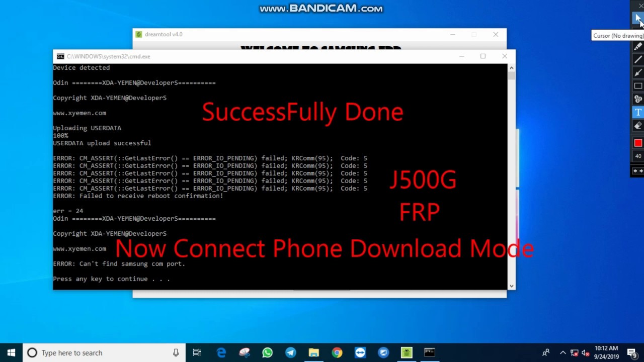The width and height of the screenshot is (644, 362).
Task: Select the arrow drawing tool
Action: [x=638, y=72]
